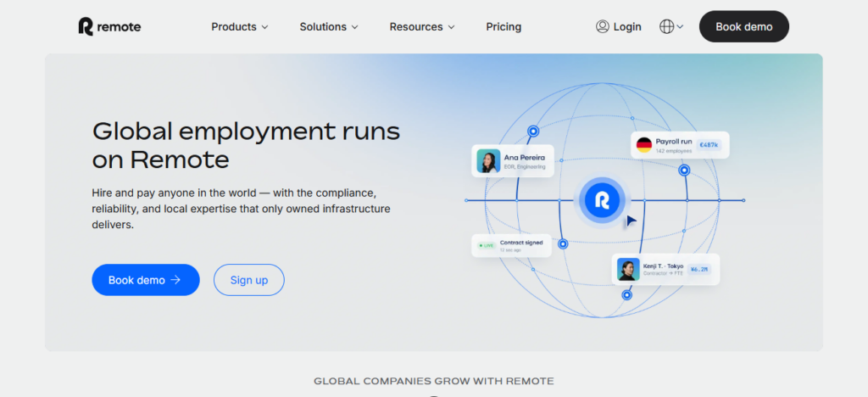Select the Ana Pereira profile card
868x397 pixels.
(x=513, y=161)
